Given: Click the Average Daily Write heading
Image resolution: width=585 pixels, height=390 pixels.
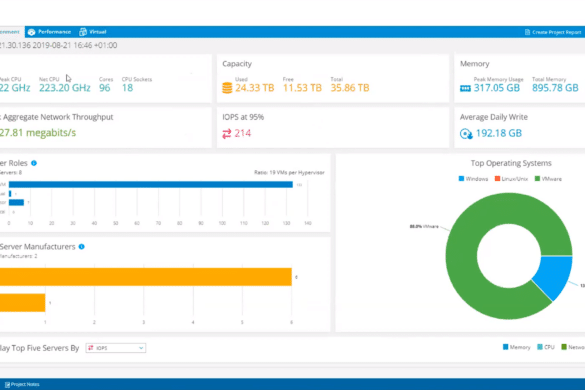Looking at the screenshot, I should [x=494, y=117].
